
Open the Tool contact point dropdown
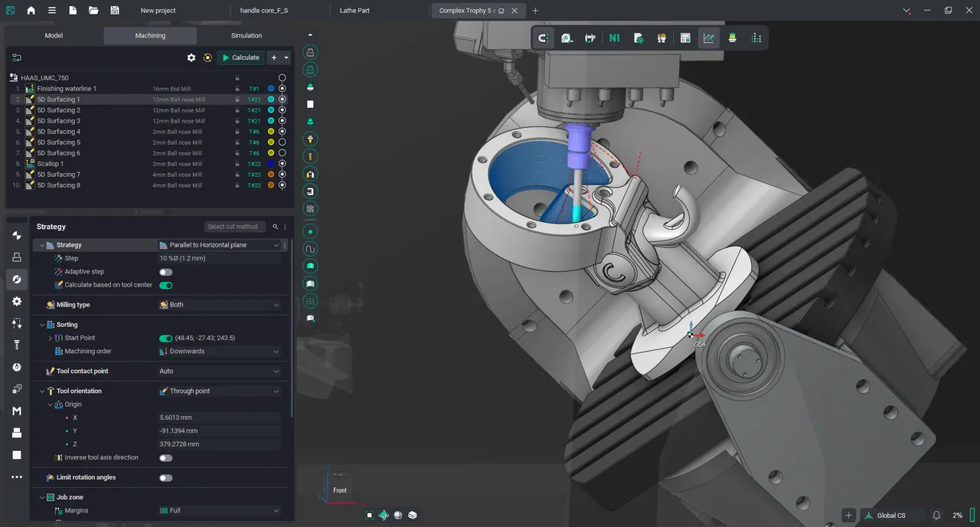click(x=219, y=372)
